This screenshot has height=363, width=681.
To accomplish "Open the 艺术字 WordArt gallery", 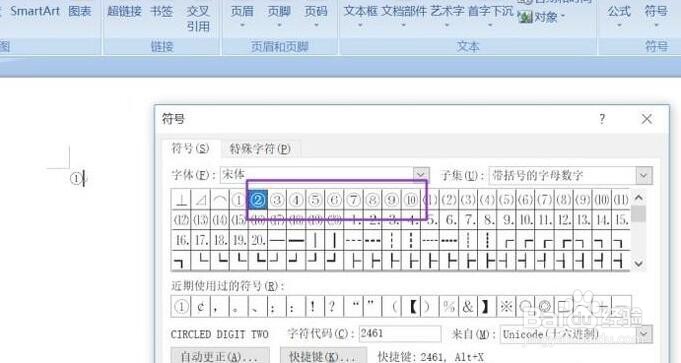I will pos(447,16).
